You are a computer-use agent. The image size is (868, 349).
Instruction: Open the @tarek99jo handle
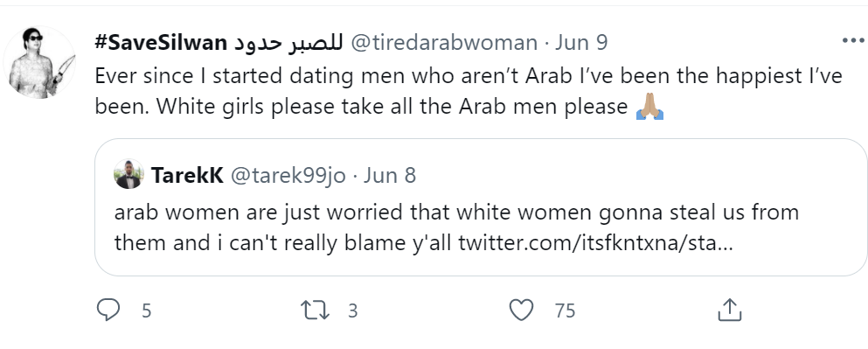click(x=288, y=176)
